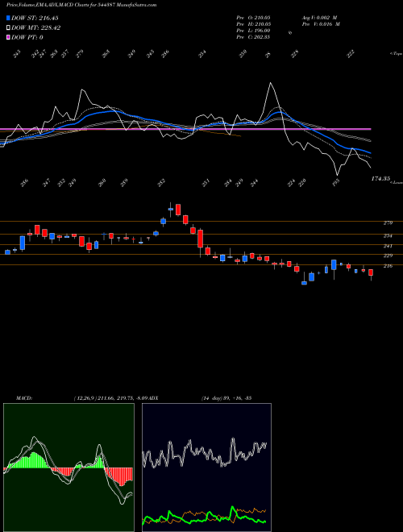Click the blue DOW ST legend swatch

[x=8, y=18]
